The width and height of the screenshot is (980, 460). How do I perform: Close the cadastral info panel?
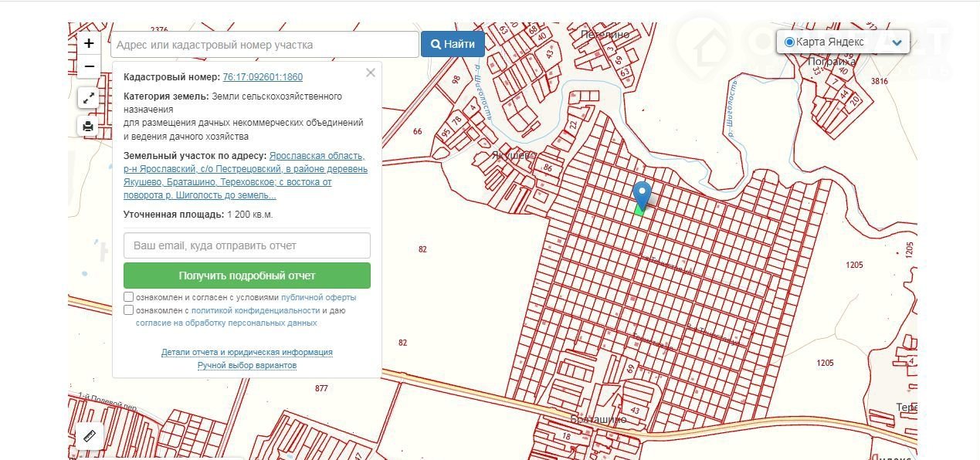coord(371,73)
